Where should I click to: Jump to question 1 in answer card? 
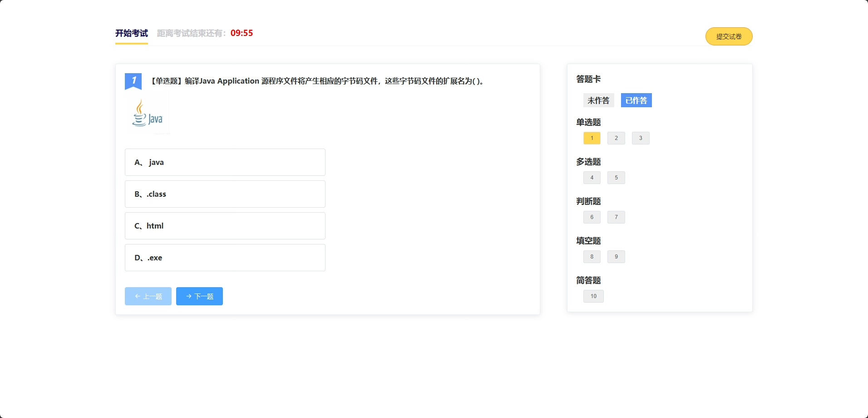click(592, 138)
